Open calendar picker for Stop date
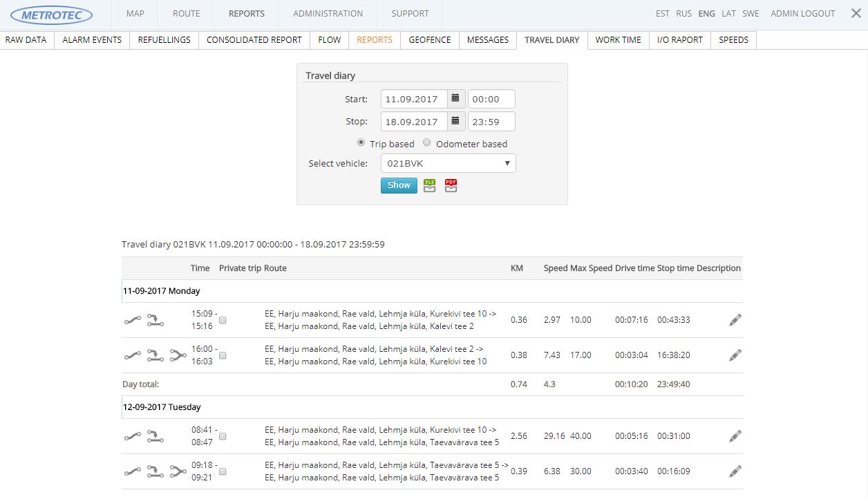The image size is (868, 497). click(x=455, y=122)
